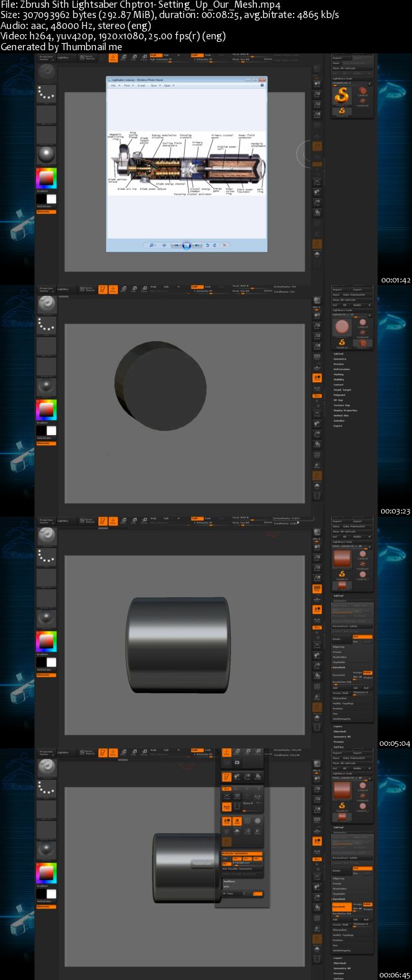Expand SubTool section in 00:03:23 frame
The image size is (412, 980).
click(x=339, y=354)
